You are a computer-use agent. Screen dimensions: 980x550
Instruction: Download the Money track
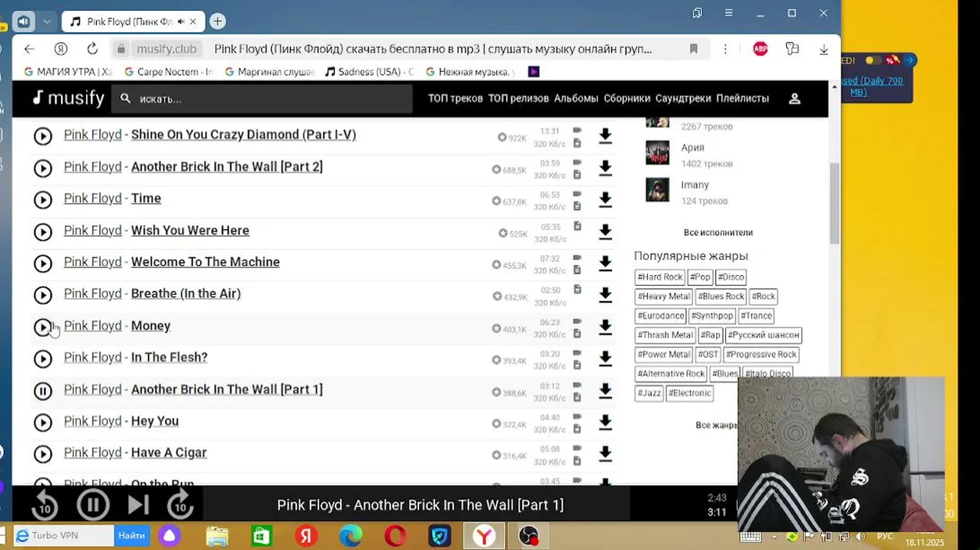(x=605, y=327)
